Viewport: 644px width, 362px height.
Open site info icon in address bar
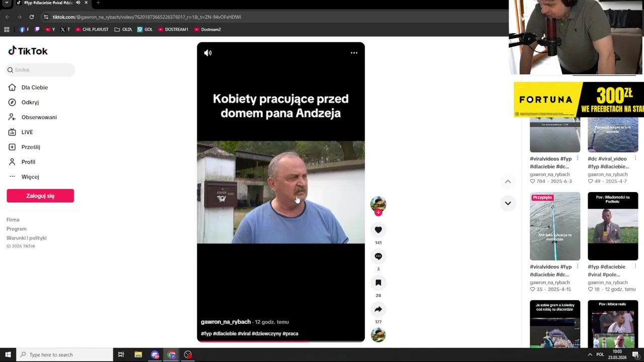click(46, 17)
